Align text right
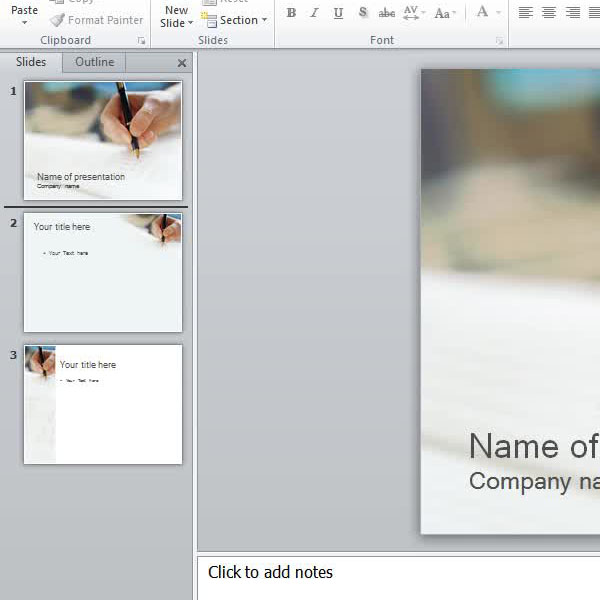Viewport: 600px width, 600px height. coord(573,13)
